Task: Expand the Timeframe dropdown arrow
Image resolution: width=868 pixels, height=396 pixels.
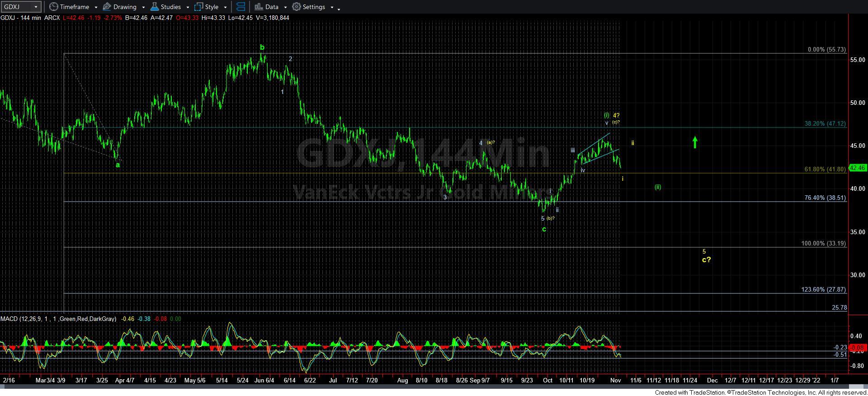Action: click(96, 7)
